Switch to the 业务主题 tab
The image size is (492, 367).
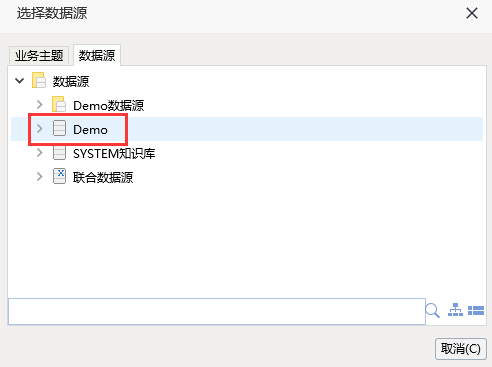39,55
